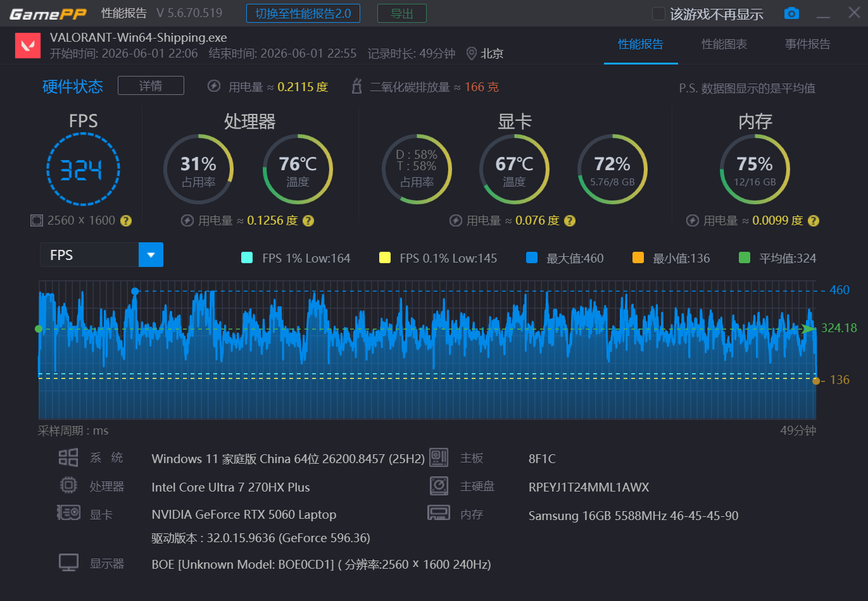
Task: Switch to 性能图表 tab
Action: point(724,44)
